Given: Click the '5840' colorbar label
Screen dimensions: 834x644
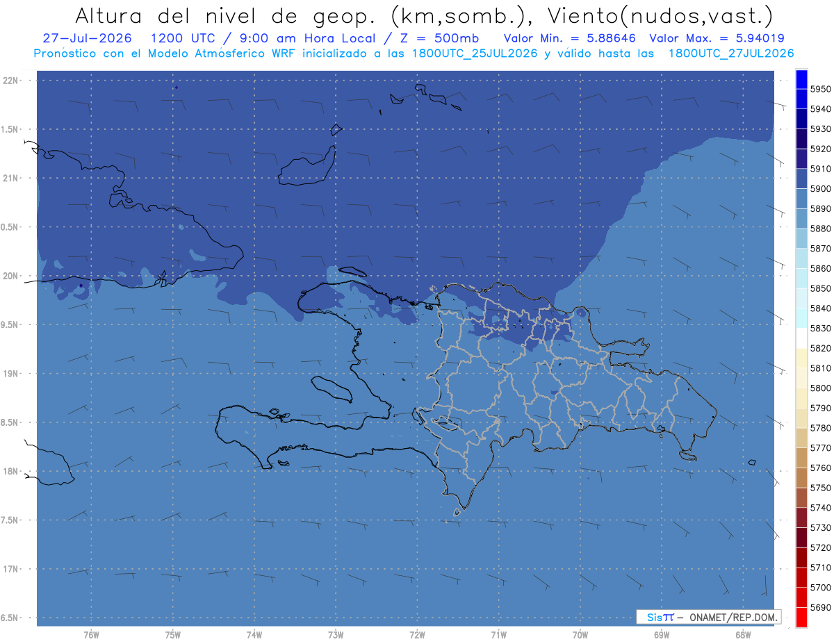Looking at the screenshot, I should (821, 308).
